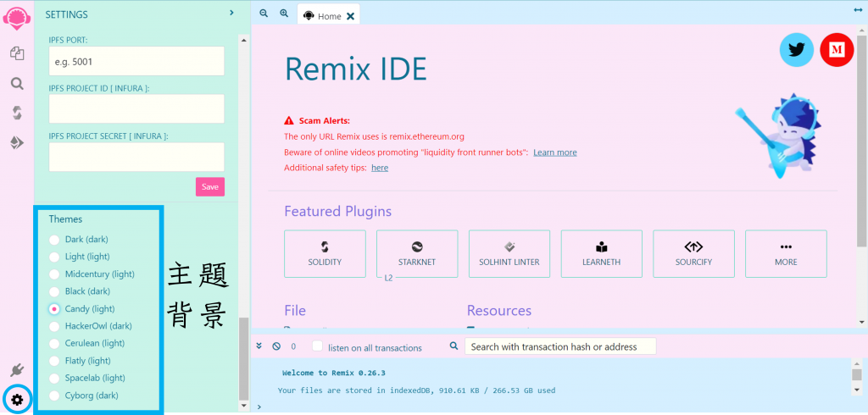The width and height of the screenshot is (868, 415).
Task: Click the STARKNET featured plugin card
Action: coord(417,254)
